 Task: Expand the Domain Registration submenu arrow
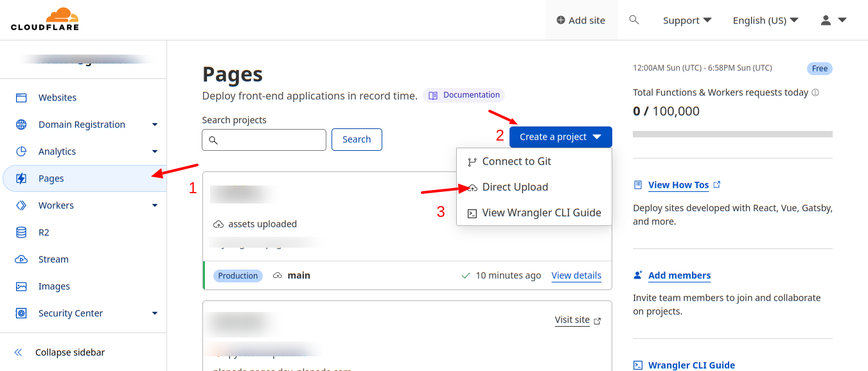pos(155,125)
